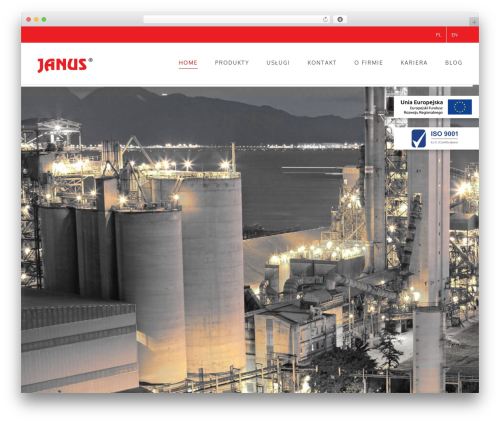Click the JANUS logo
This screenshot has width=500, height=423.
[65, 65]
